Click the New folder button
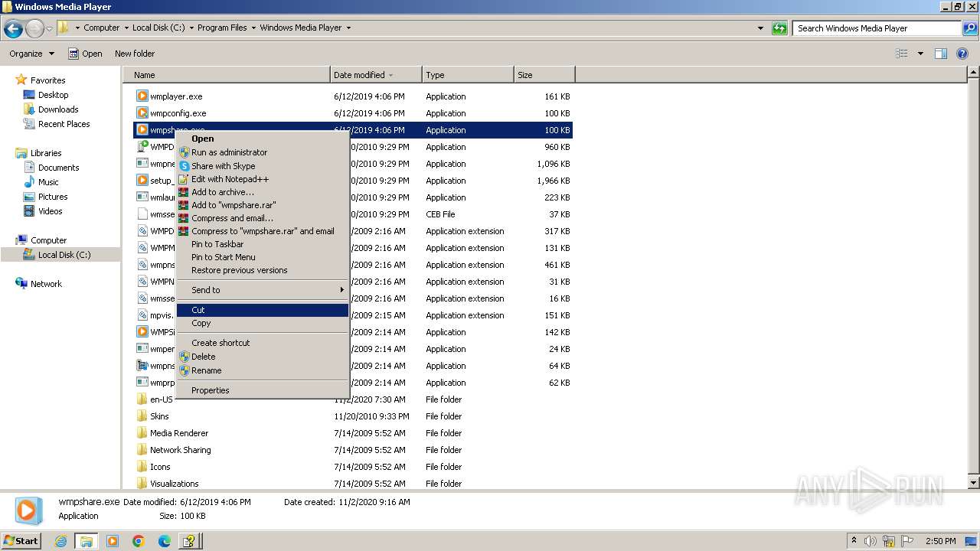980x551 pixels. click(135, 54)
